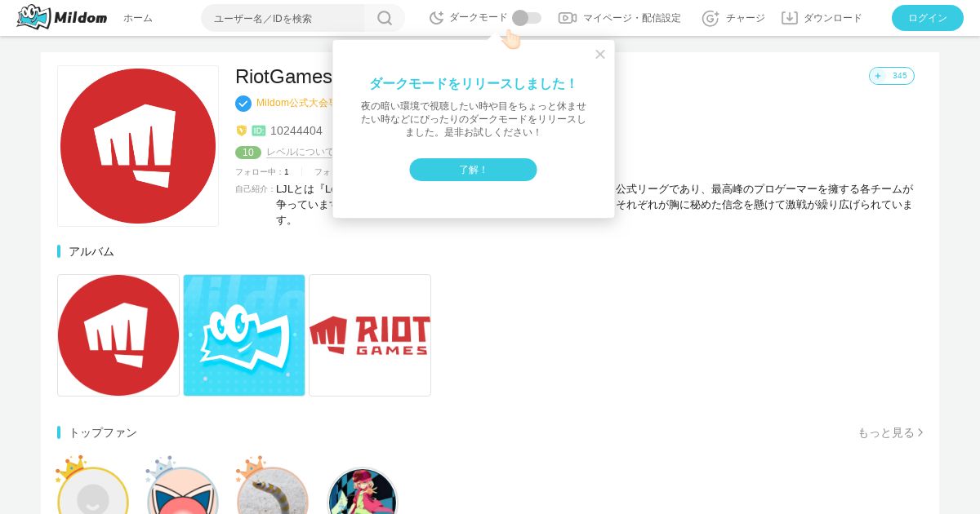Click the charge coin icon
980x514 pixels.
click(x=710, y=18)
